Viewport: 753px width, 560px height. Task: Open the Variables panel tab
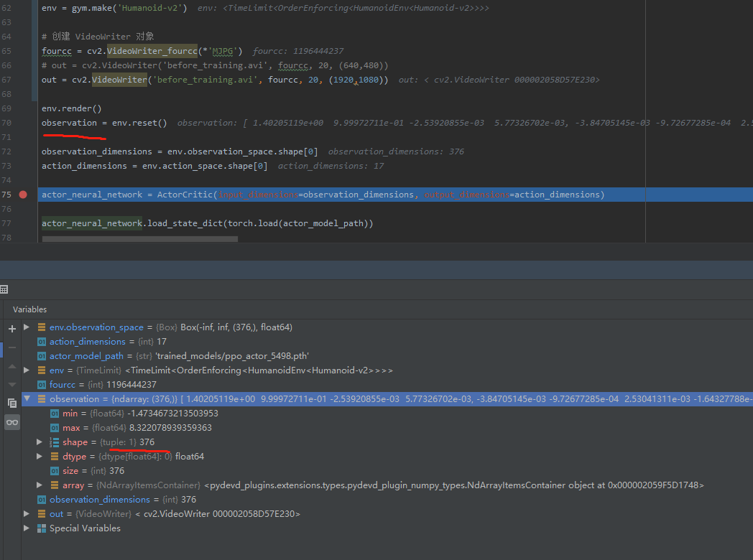[x=29, y=309]
